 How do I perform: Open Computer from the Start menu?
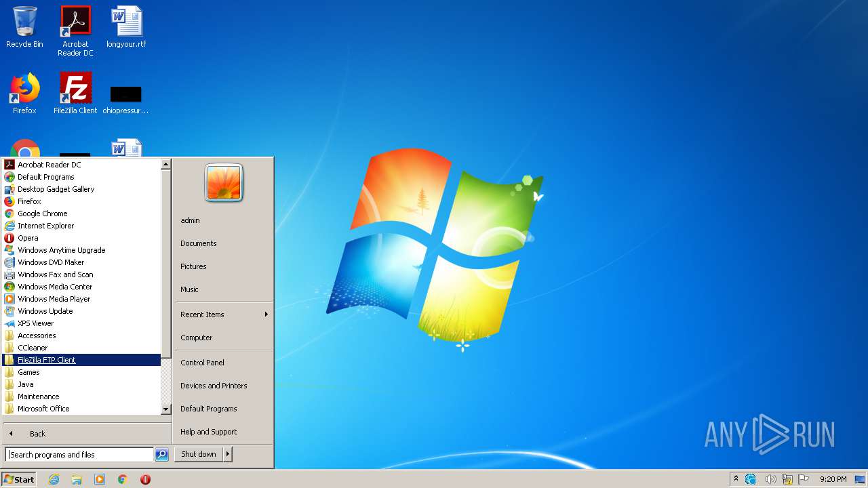tap(224, 338)
